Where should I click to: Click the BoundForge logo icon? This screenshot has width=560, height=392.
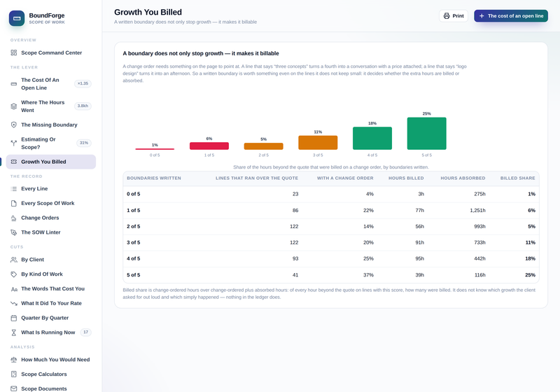17,18
